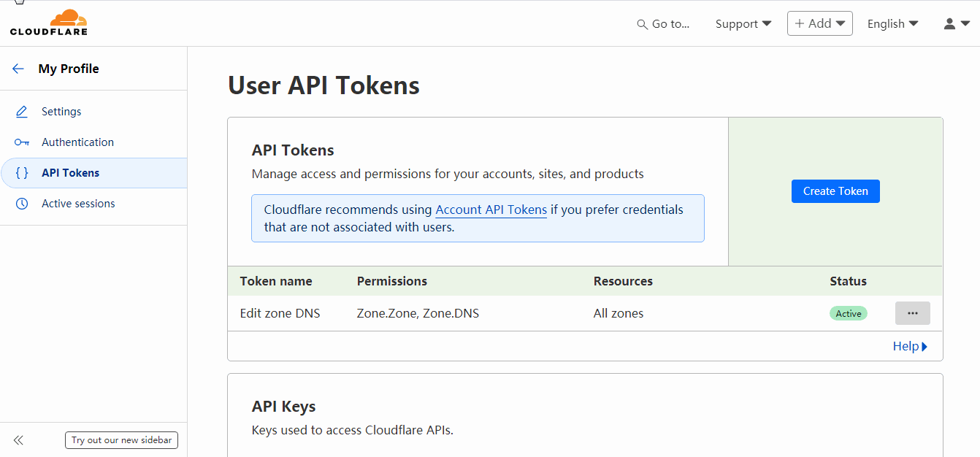Click the Cloudflare logo
980x457 pixels.
pos(49,23)
